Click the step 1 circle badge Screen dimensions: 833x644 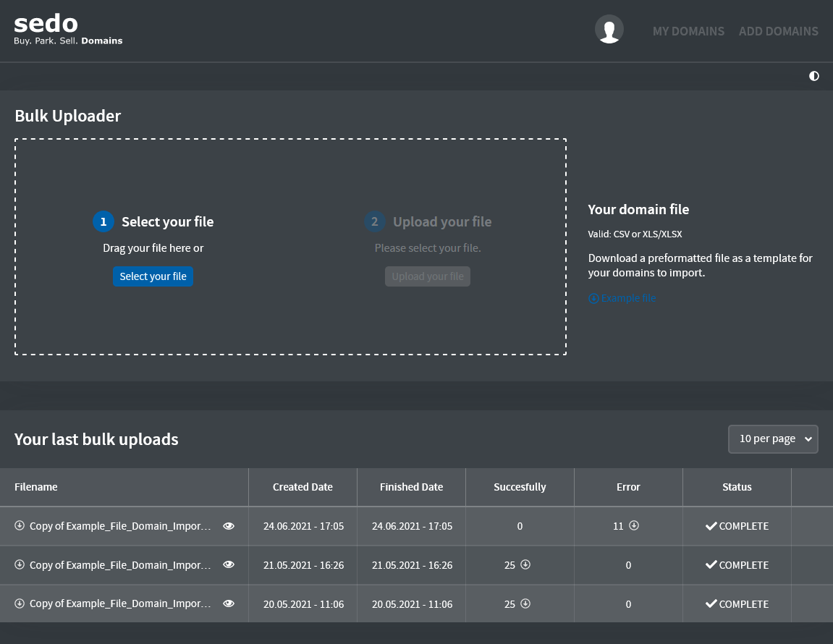[103, 222]
